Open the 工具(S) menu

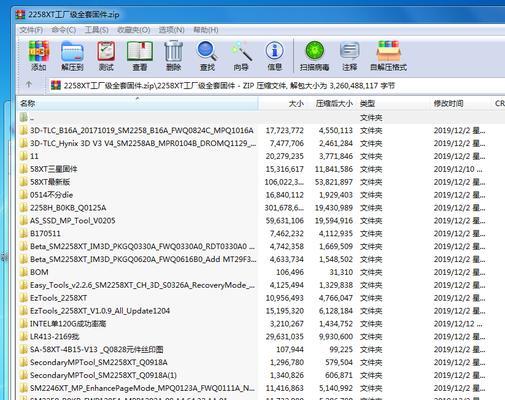[97, 30]
